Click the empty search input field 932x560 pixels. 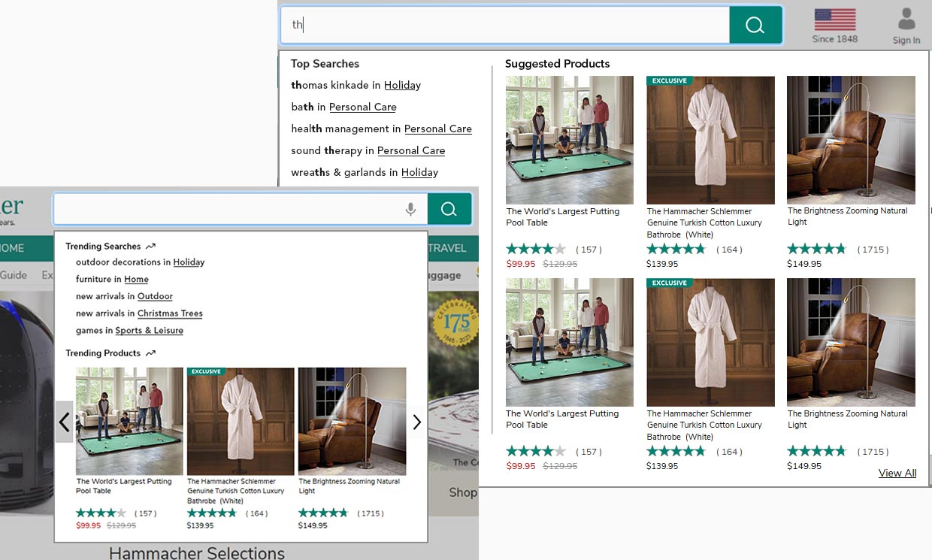[x=225, y=210]
